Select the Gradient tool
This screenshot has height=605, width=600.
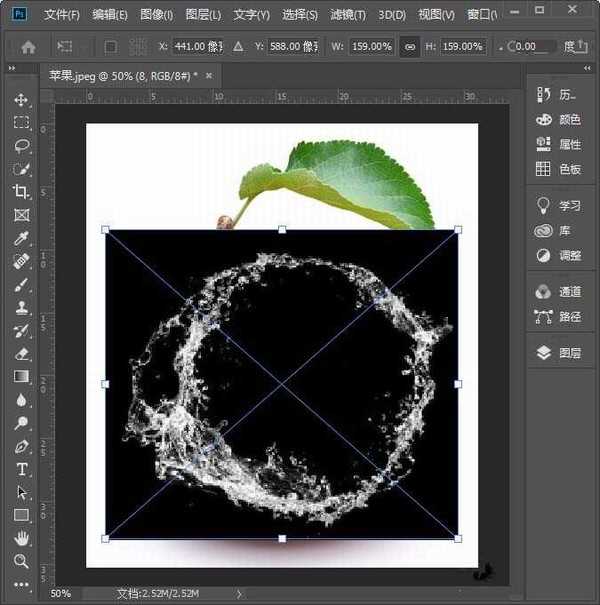click(21, 376)
